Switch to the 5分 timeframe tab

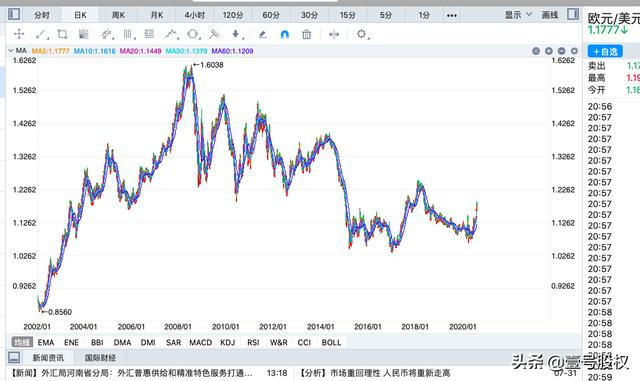386,15
